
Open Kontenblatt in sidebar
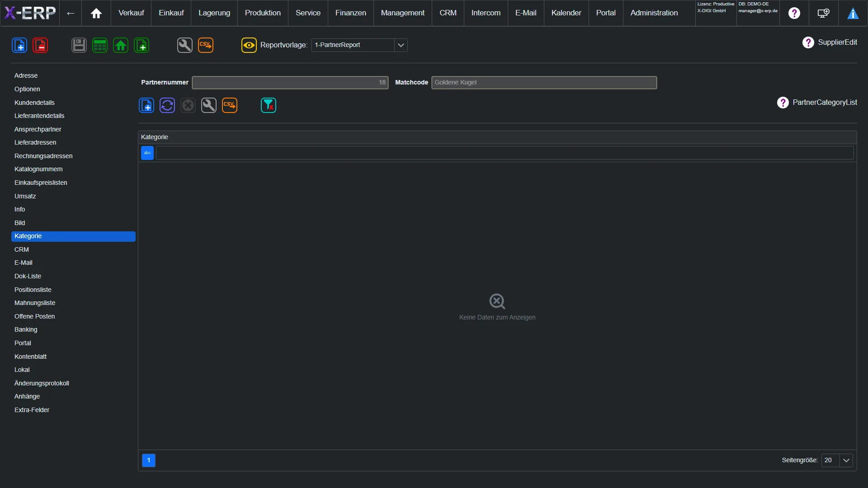(x=73, y=357)
